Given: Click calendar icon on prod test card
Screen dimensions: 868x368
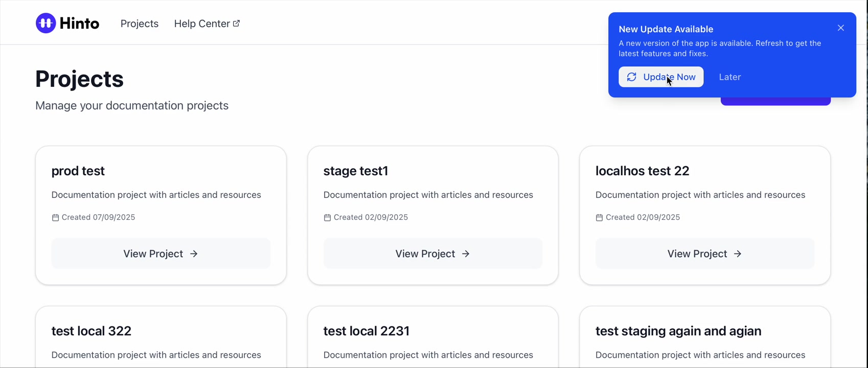Looking at the screenshot, I should pyautogui.click(x=55, y=218).
